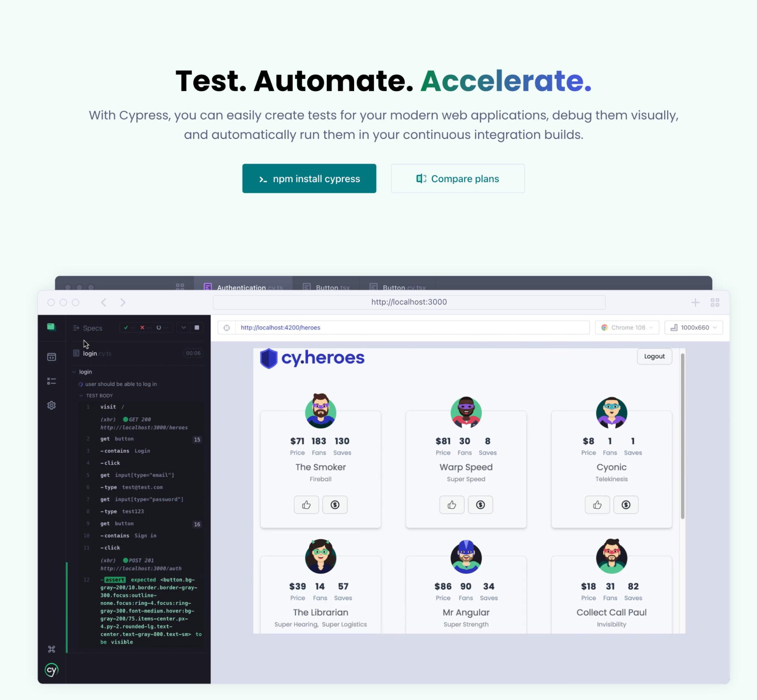Click the npm install cypress button
The height and width of the screenshot is (700, 757).
pos(309,178)
